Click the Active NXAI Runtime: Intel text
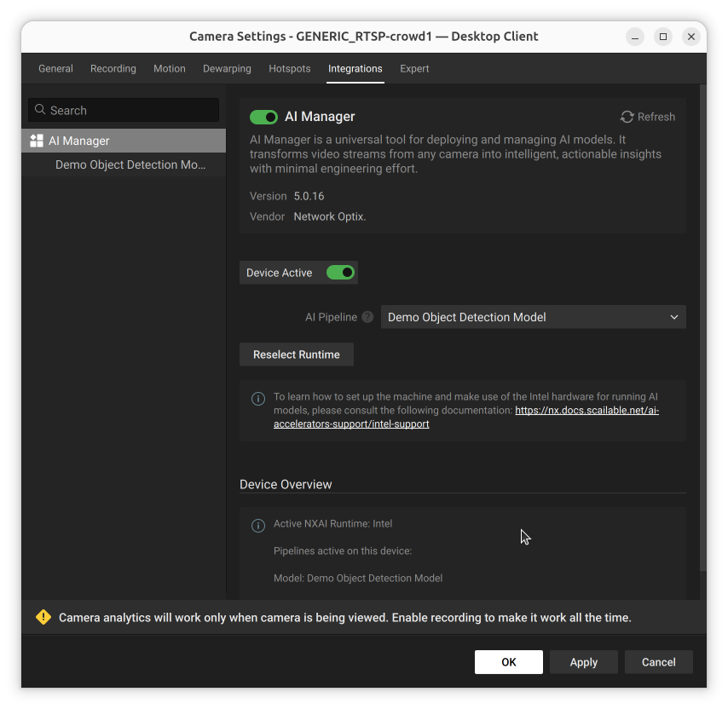Screen dimensions: 728x709 coord(333,523)
